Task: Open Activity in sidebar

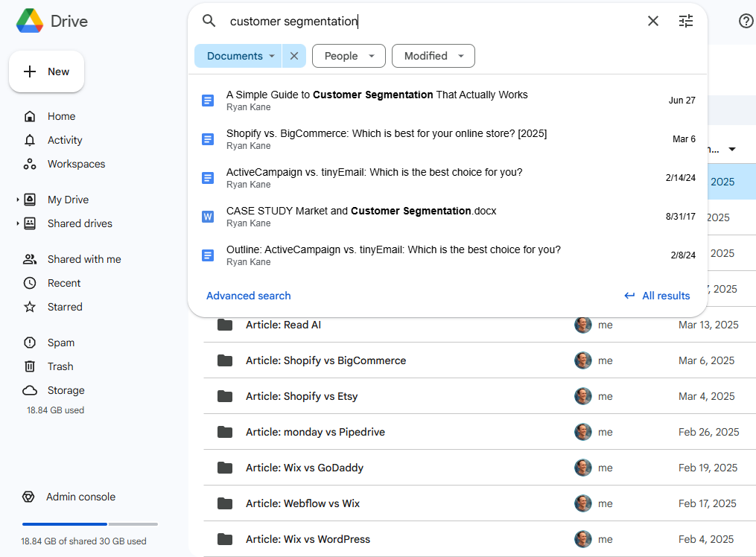Action: point(65,140)
